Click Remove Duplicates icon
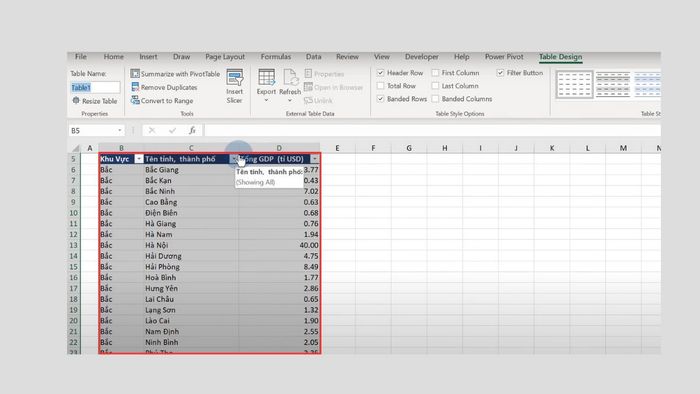Viewport: 700px width, 394px height. [135, 87]
